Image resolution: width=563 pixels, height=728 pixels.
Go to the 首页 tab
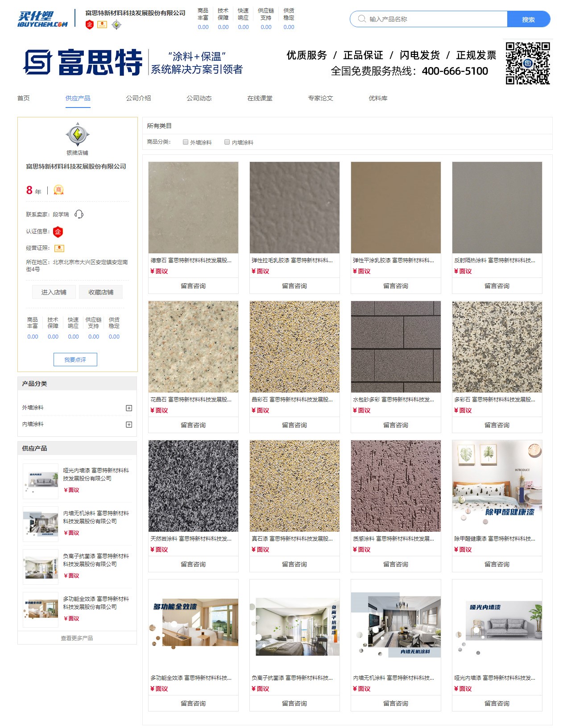point(24,98)
